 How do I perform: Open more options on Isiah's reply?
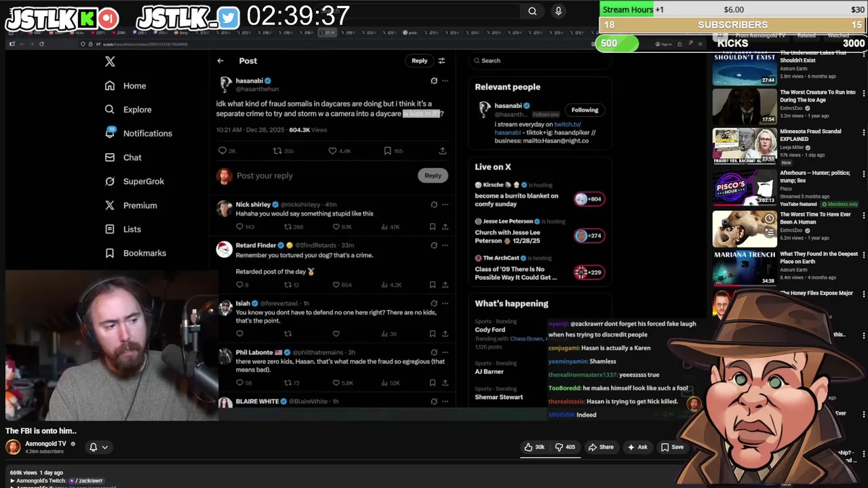click(446, 304)
